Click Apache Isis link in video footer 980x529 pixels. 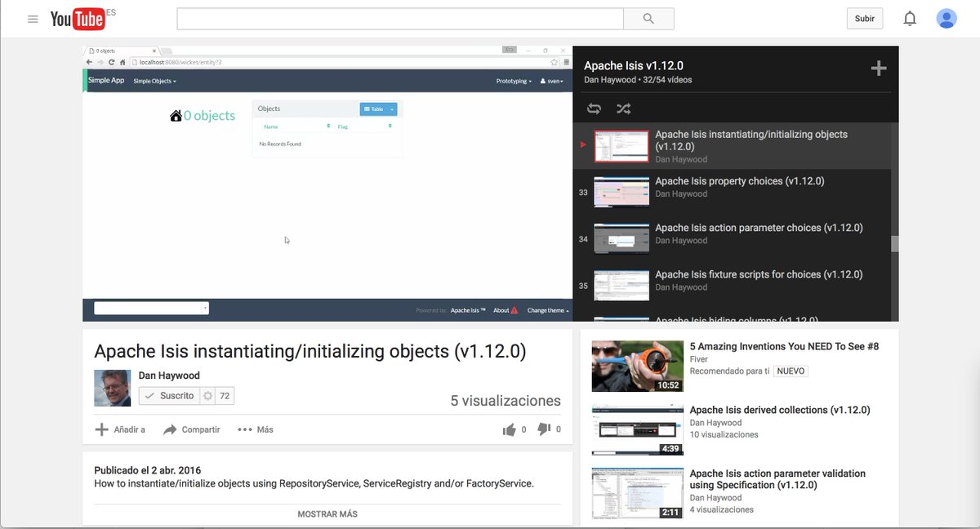[x=468, y=310]
